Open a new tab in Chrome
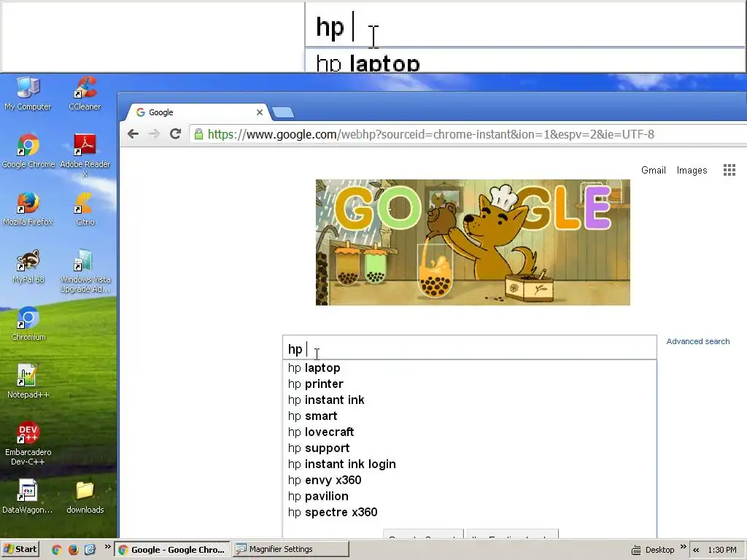The height and width of the screenshot is (560, 747). (283, 112)
